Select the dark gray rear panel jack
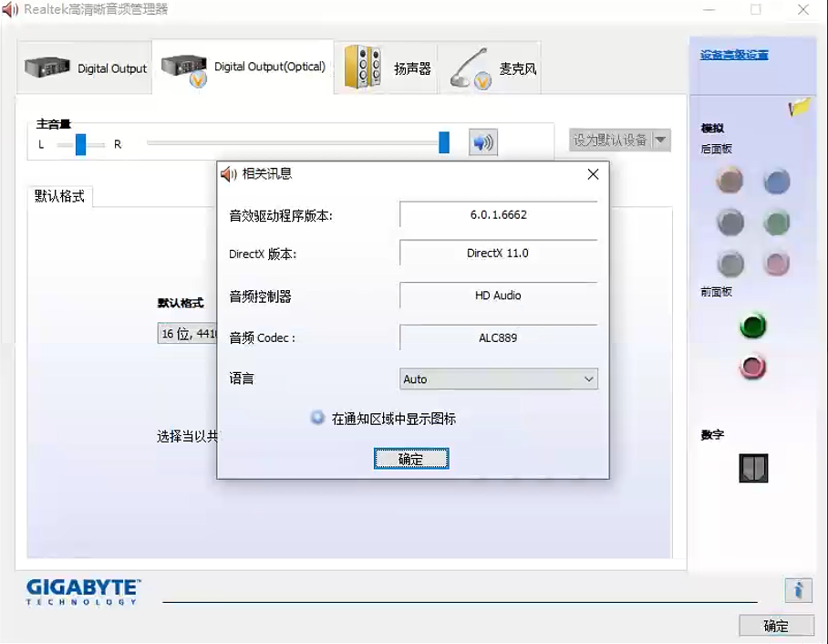This screenshot has width=828, height=644. [730, 222]
